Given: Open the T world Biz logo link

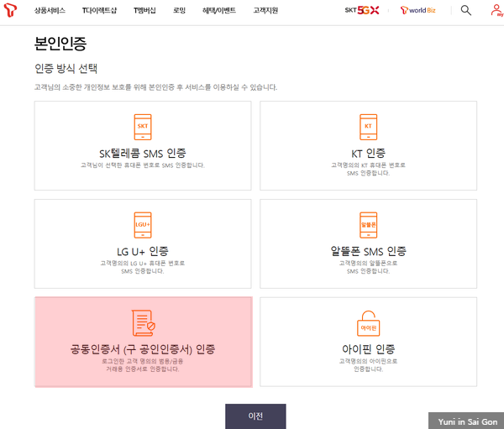Looking at the screenshot, I should click(417, 10).
